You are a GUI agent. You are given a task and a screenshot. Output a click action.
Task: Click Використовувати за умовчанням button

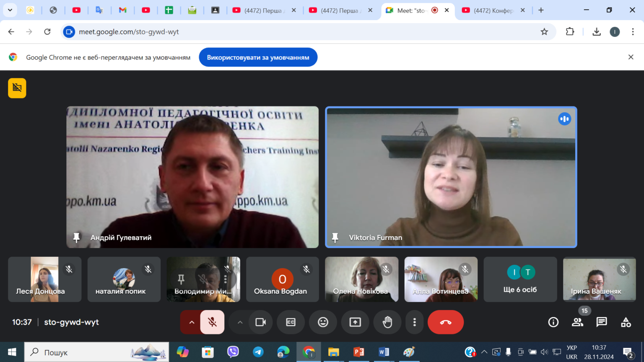click(258, 57)
